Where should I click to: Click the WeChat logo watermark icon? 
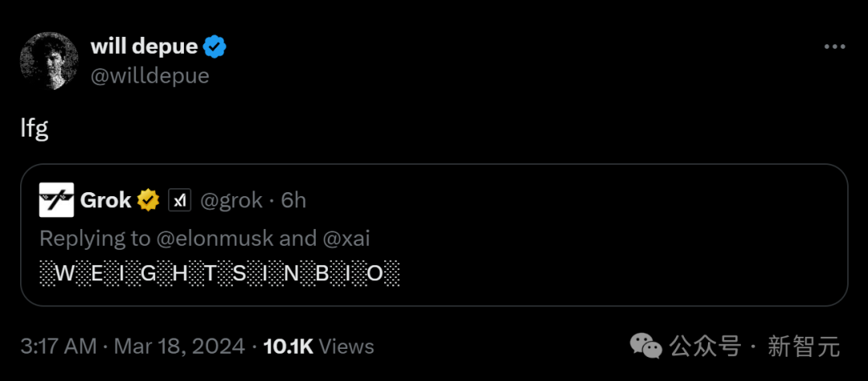[645, 346]
